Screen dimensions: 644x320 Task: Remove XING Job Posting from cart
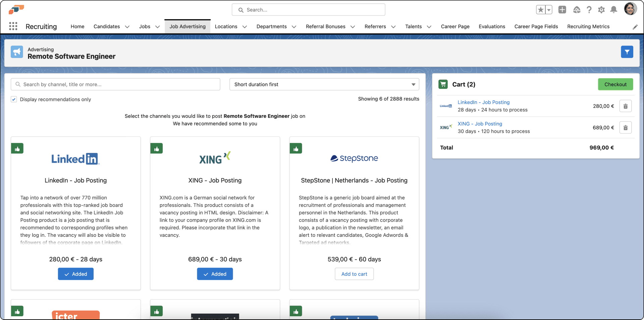tap(626, 127)
